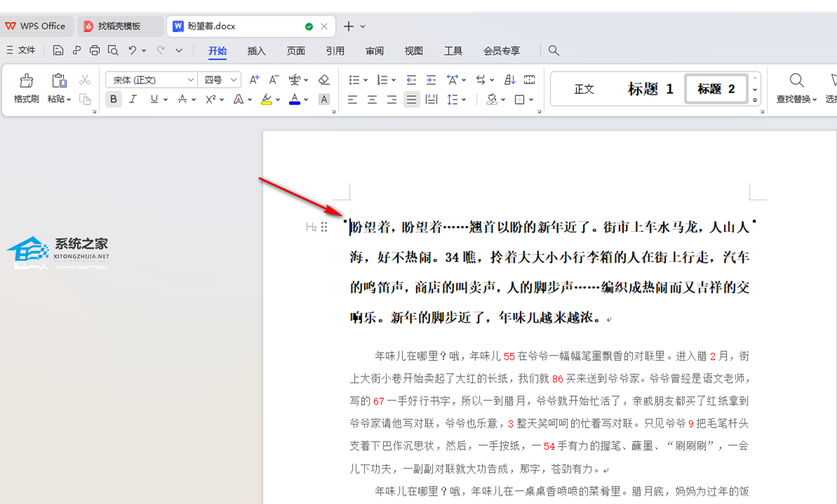Apply the 标题 1 heading style

pos(650,89)
